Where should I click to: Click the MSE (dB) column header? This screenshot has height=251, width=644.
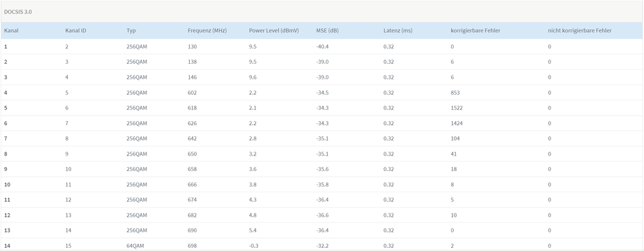point(327,31)
